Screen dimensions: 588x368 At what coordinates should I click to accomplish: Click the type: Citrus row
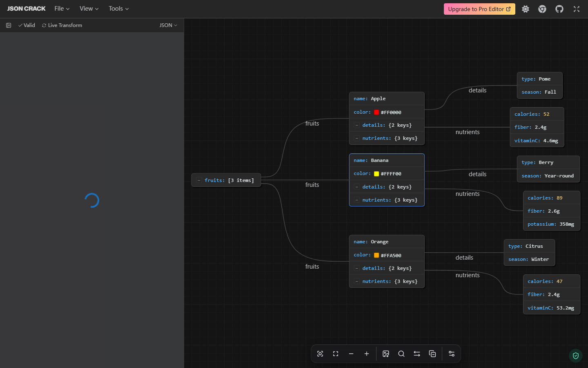(x=530, y=246)
